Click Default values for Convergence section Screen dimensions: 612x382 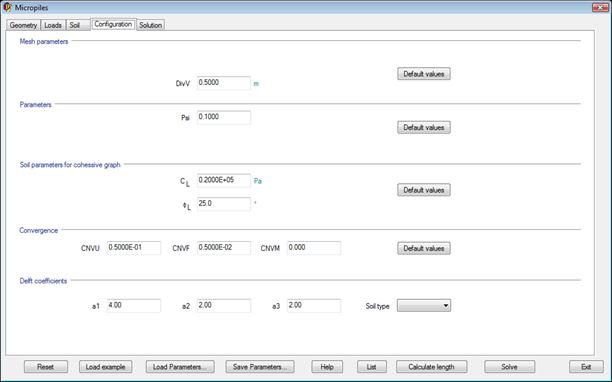[424, 249]
